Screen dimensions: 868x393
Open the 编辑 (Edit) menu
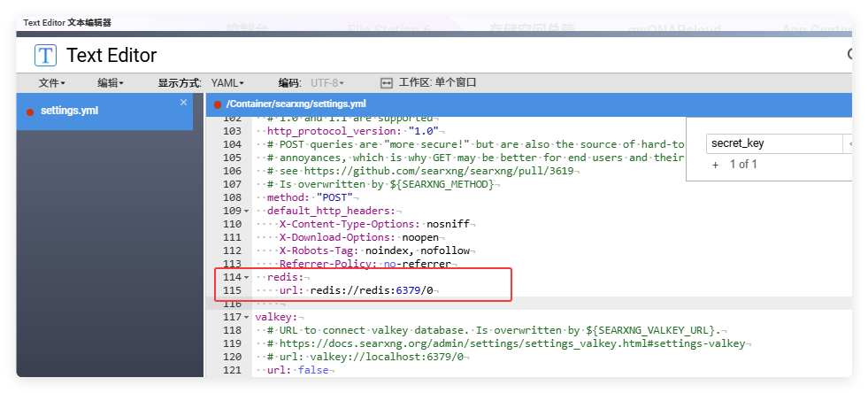[111, 83]
